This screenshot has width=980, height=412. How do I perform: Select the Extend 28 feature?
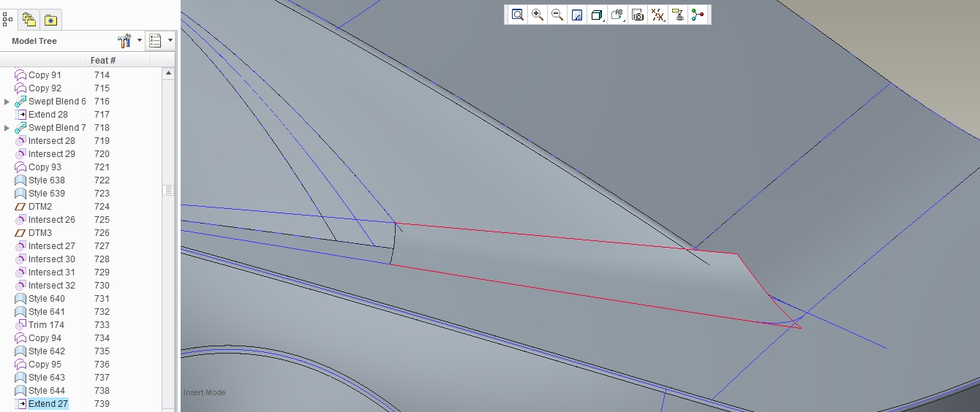[x=48, y=115]
